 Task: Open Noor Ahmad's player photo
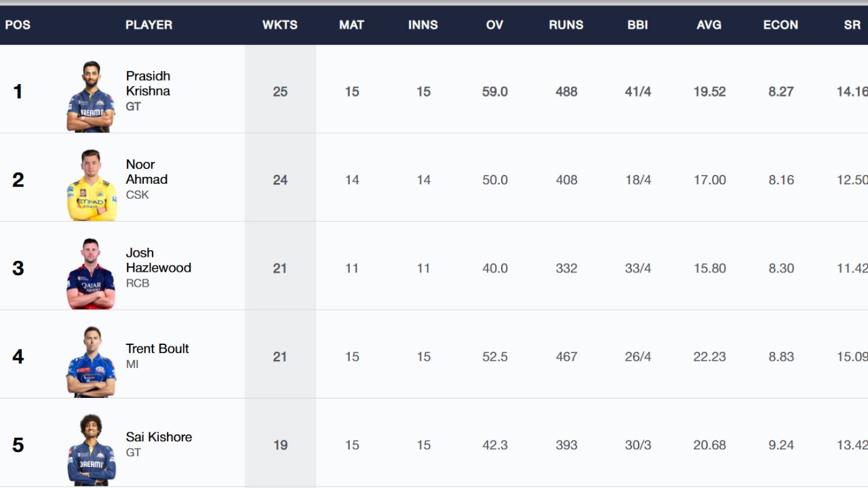(92, 185)
